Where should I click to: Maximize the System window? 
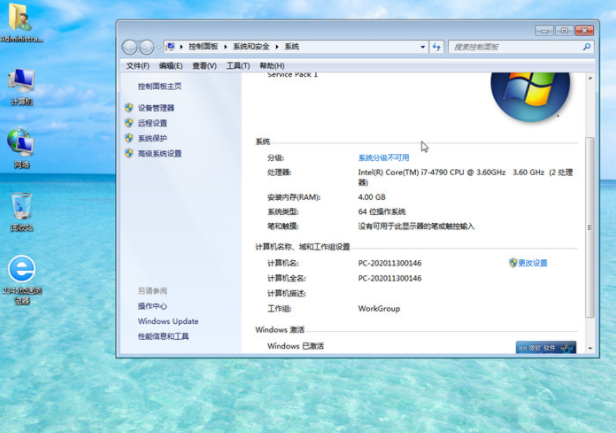[x=564, y=31]
